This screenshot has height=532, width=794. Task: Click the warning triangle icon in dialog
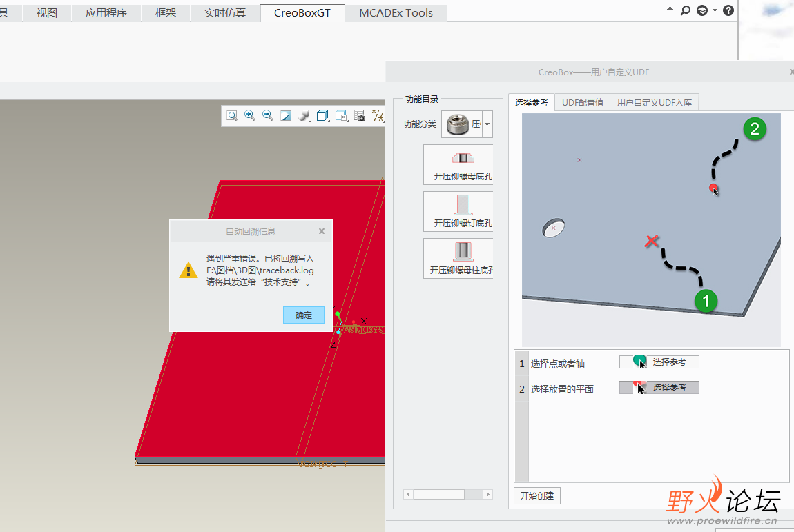(188, 270)
